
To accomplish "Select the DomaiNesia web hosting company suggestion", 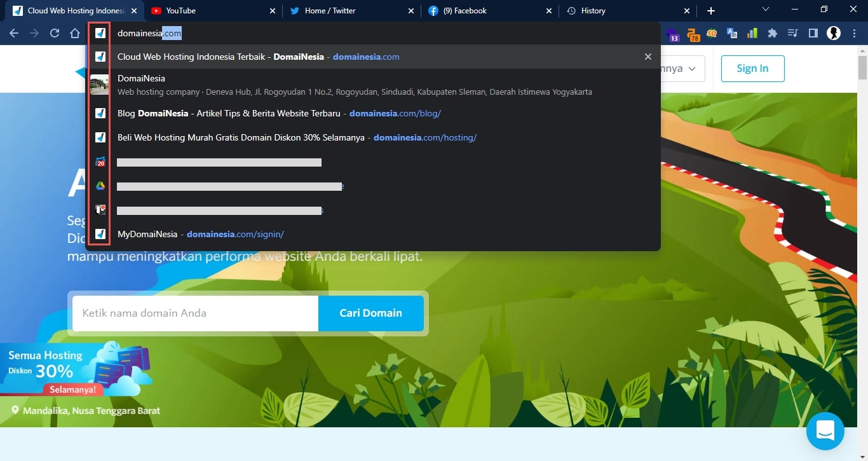I will [x=374, y=85].
